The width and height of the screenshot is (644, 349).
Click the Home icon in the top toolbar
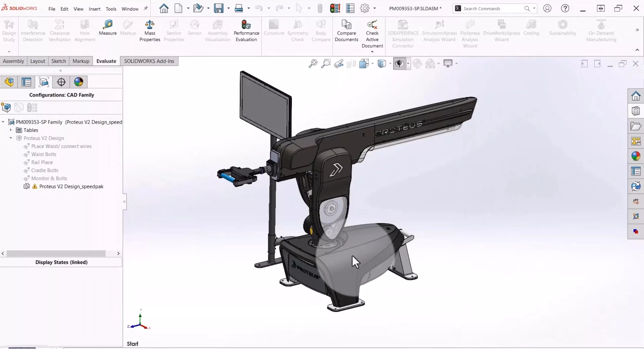coord(164,8)
